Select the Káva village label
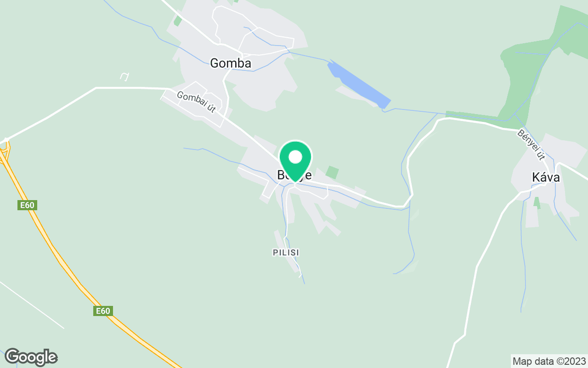This screenshot has width=588, height=368. coord(546,177)
